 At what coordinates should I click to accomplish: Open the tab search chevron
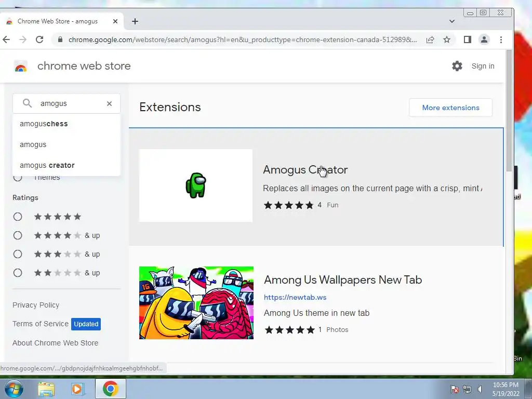click(x=452, y=21)
